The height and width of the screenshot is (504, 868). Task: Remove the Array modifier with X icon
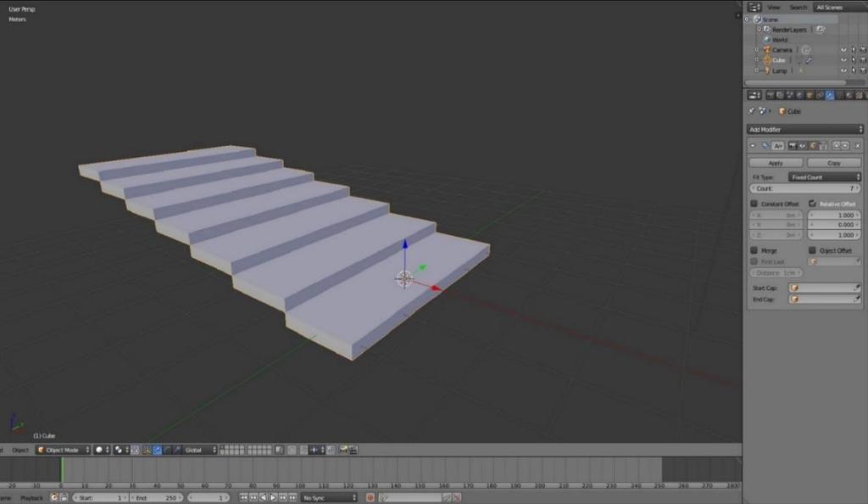(x=858, y=146)
